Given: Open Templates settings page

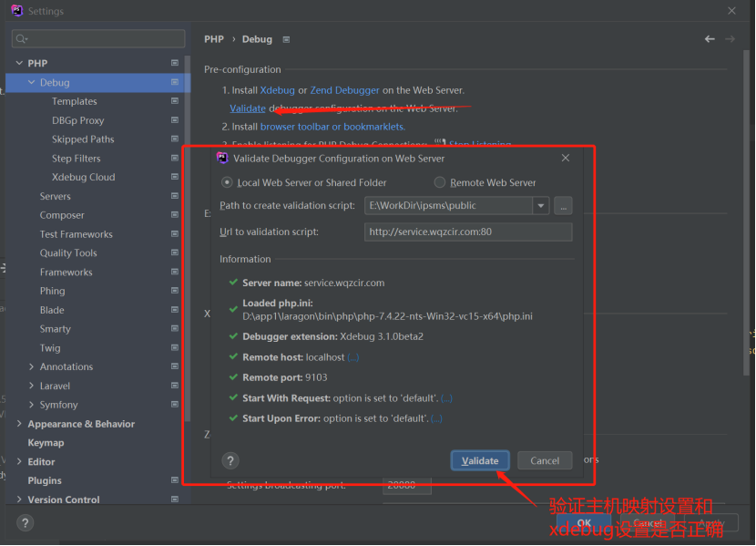Looking at the screenshot, I should 75,101.
